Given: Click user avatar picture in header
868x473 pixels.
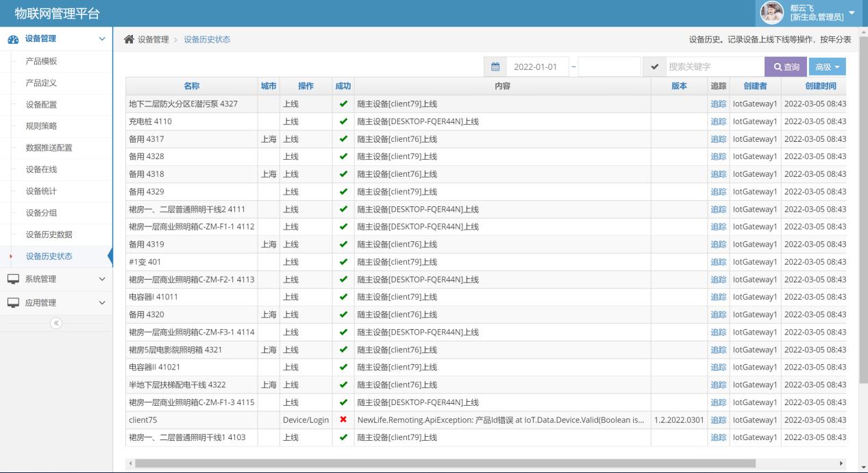Looking at the screenshot, I should 772,13.
